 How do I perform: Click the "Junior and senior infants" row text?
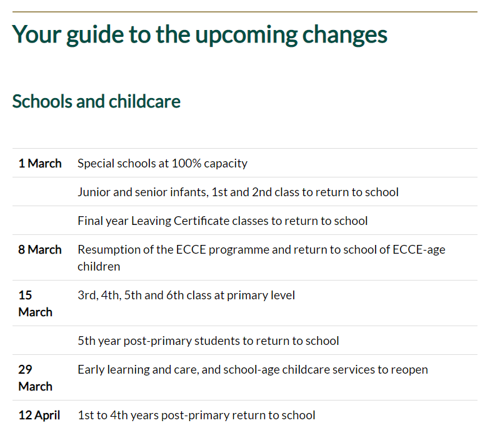tap(237, 192)
